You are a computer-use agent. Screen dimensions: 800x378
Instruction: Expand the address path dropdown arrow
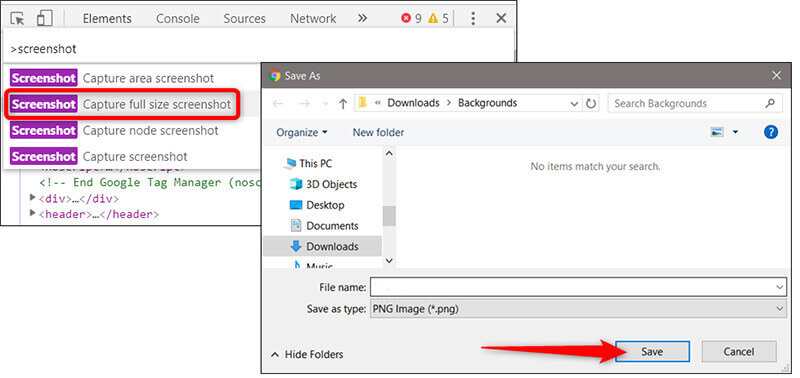coord(573,104)
